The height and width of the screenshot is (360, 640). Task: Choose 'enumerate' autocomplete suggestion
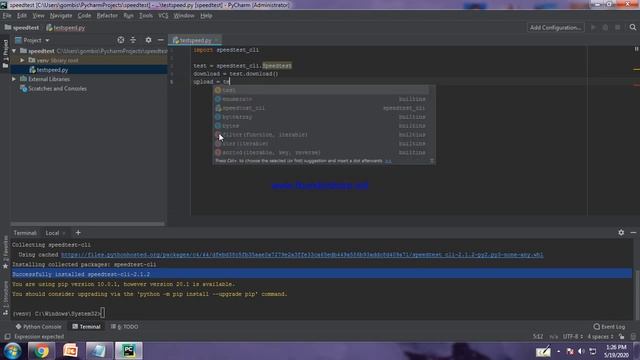pyautogui.click(x=321, y=99)
